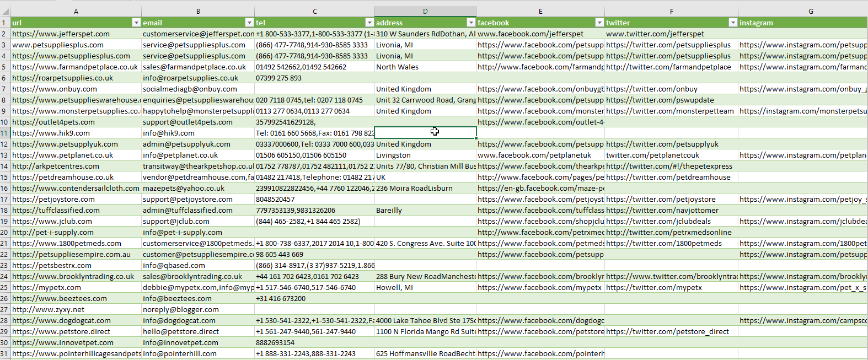Click the Bareilly address cell
Viewport: 868px width, 360px height.
[x=425, y=210]
